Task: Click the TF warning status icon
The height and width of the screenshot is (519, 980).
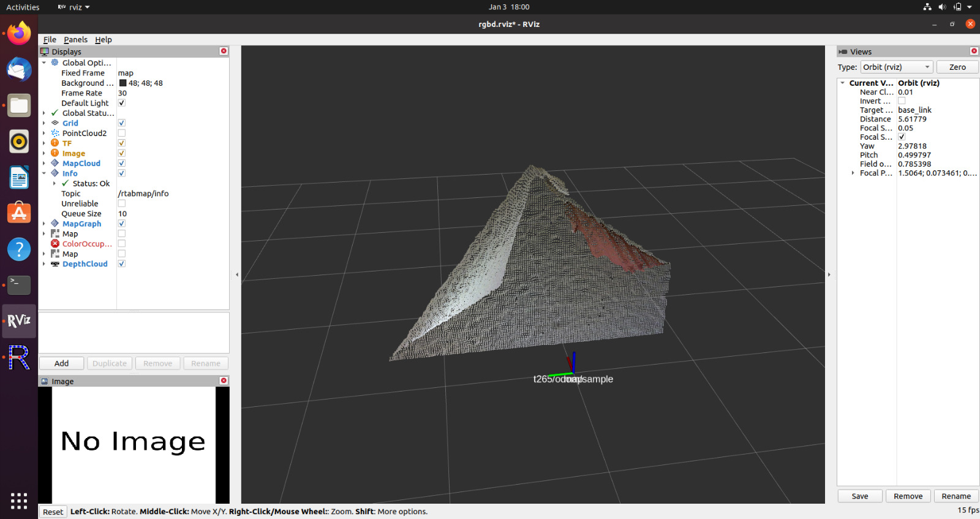Action: click(55, 143)
